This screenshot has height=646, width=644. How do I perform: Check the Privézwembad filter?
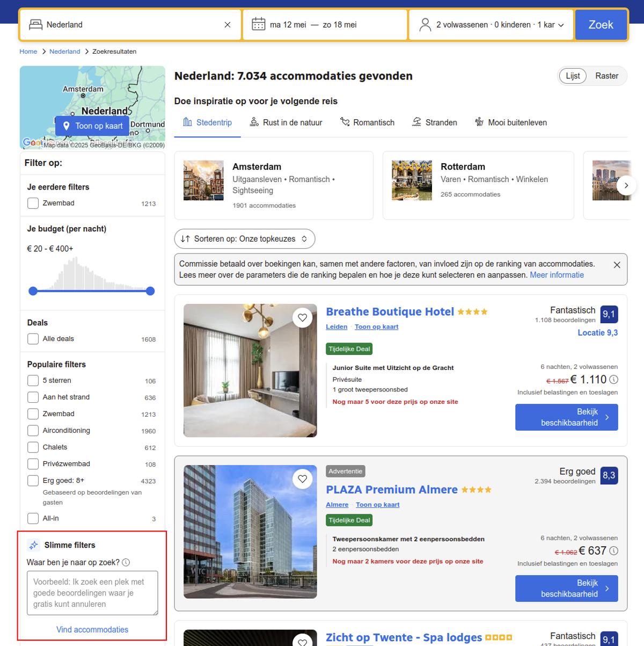point(33,464)
